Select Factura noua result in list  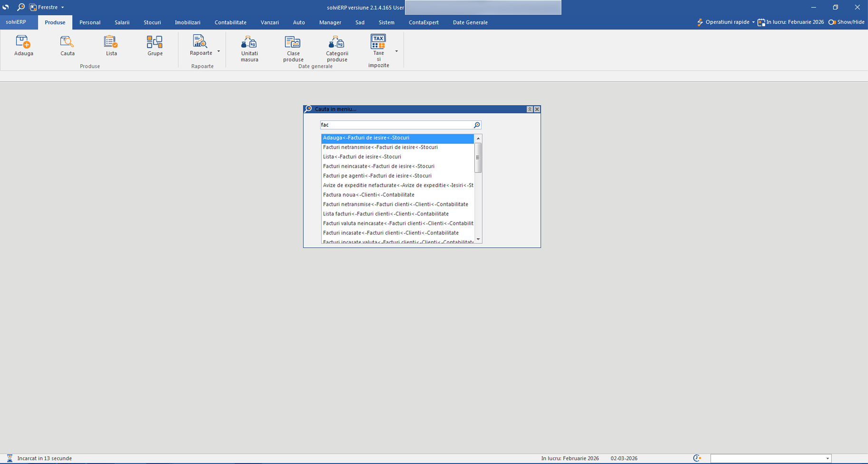tap(368, 195)
